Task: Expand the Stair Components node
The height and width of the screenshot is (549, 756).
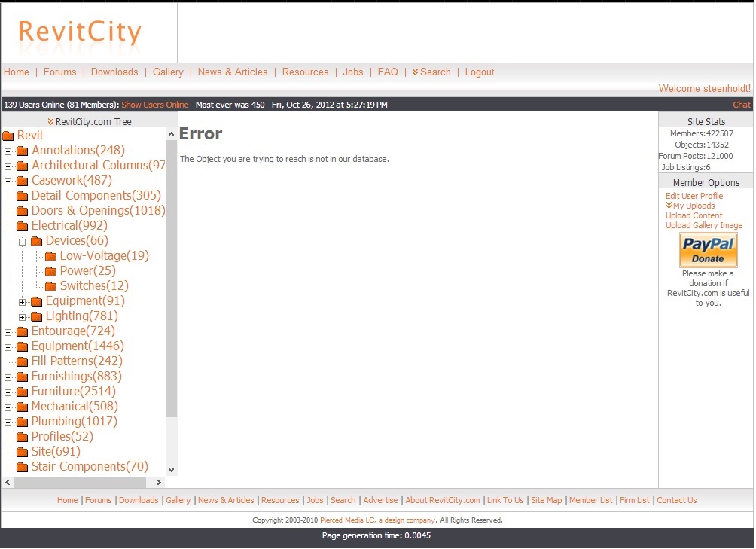Action: [x=8, y=468]
